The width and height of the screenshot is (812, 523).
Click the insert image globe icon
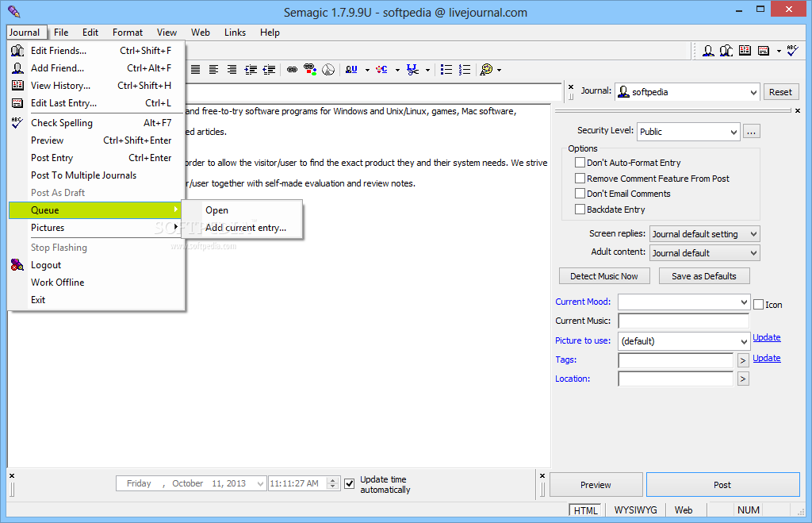pos(328,70)
